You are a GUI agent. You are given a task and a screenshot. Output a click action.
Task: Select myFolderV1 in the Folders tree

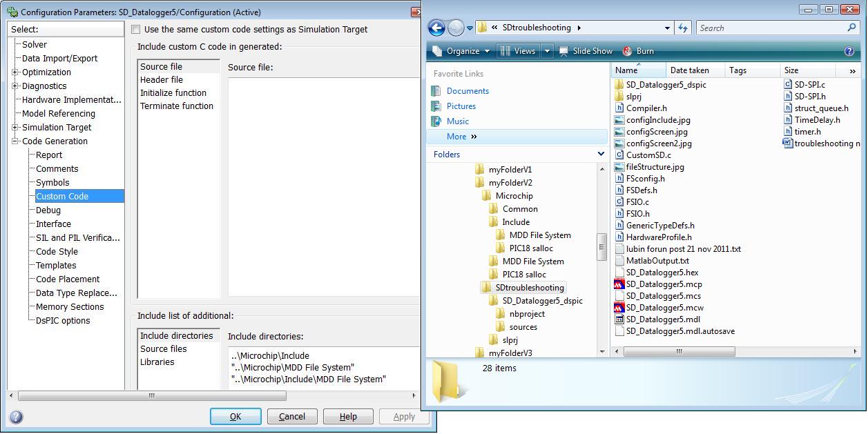tap(510, 170)
